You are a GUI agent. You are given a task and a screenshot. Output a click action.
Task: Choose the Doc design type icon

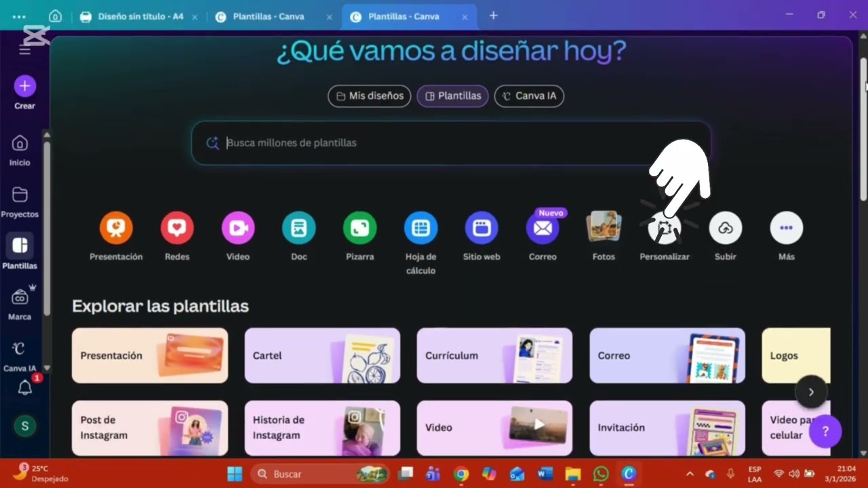[x=299, y=228]
